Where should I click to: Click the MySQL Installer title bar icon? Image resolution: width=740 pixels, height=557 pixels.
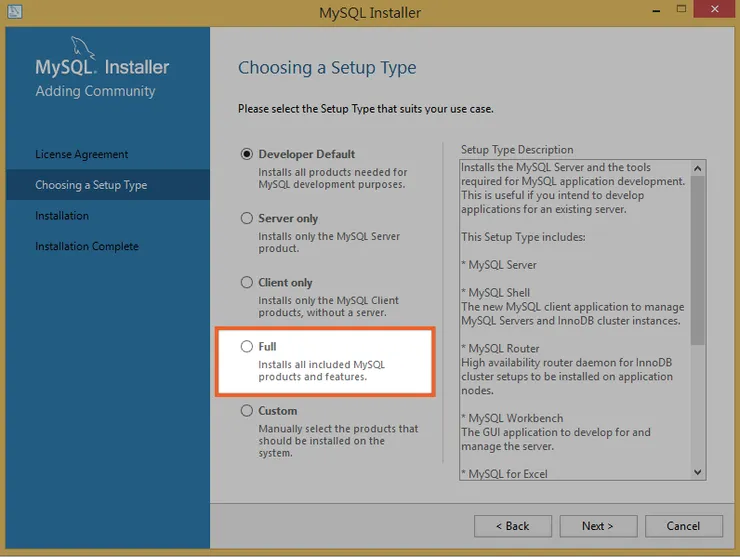coord(15,11)
